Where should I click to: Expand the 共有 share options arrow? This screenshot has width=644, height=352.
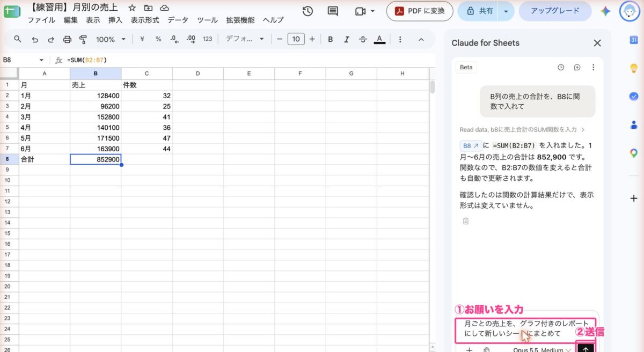click(x=506, y=11)
